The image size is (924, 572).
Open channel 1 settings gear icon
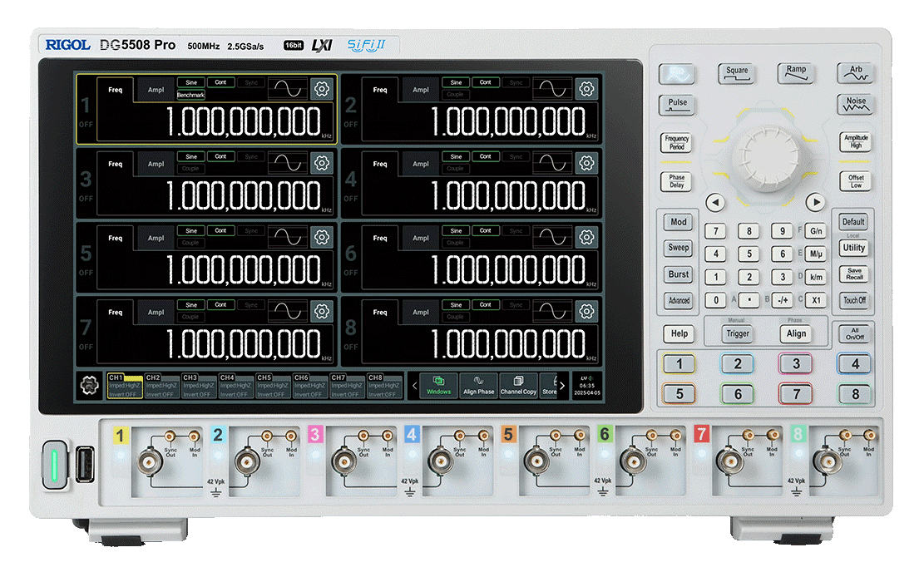click(322, 90)
